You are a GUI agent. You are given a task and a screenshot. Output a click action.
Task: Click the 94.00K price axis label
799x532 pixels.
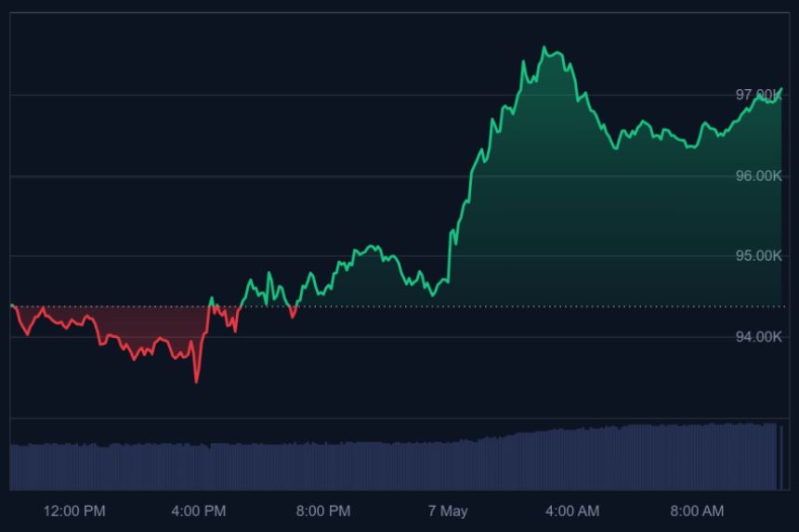tap(758, 336)
